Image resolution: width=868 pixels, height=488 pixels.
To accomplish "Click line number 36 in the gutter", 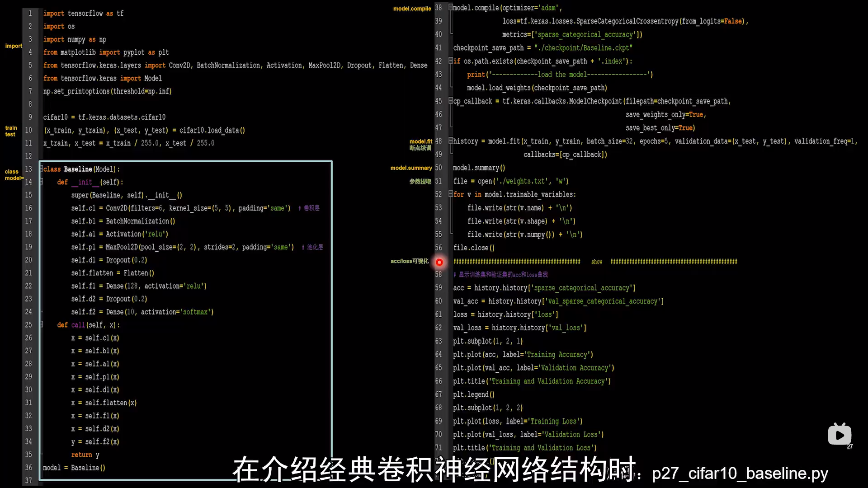I will tap(28, 468).
